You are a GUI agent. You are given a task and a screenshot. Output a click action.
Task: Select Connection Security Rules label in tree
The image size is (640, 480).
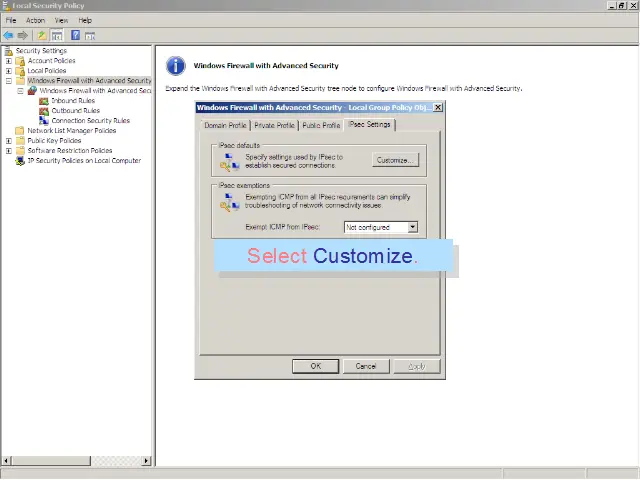coord(91,121)
